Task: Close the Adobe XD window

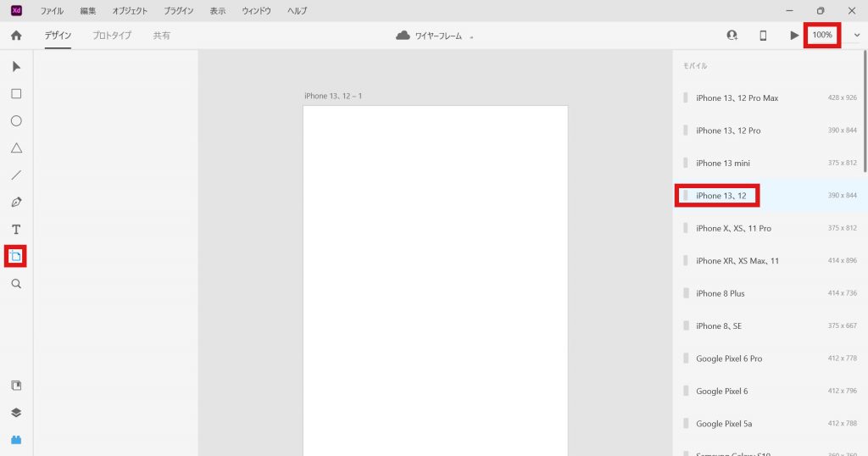Action: (x=851, y=10)
